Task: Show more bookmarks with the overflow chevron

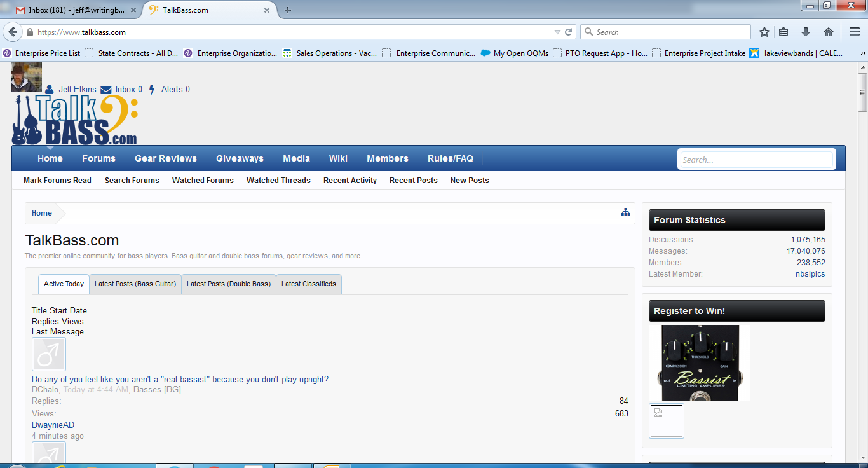Action: pos(862,53)
